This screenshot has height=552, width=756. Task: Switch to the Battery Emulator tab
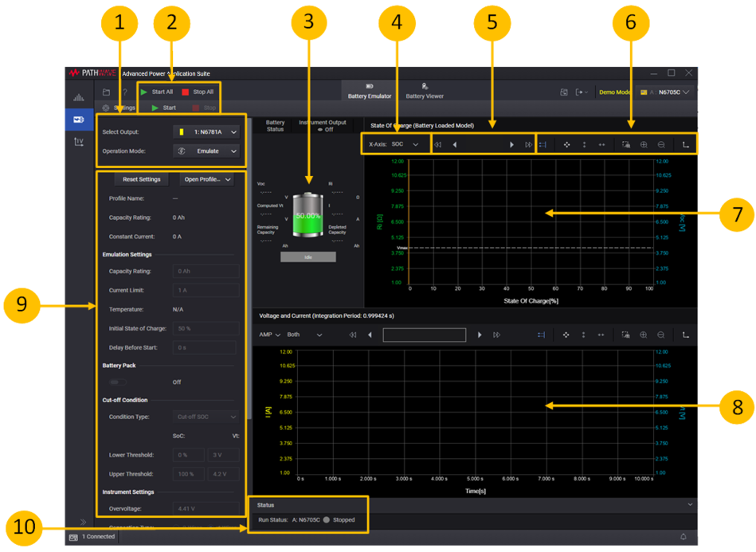370,91
